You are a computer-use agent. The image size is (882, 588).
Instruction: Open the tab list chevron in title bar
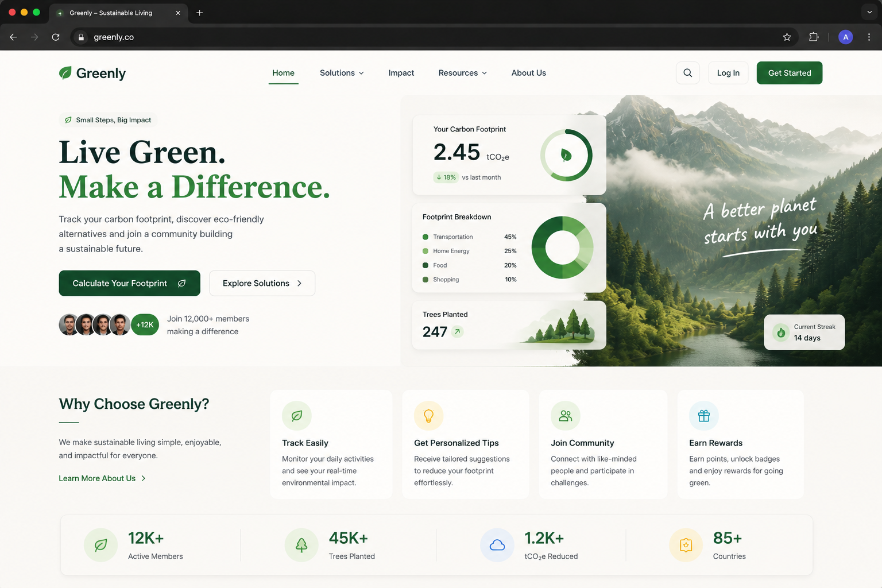869,12
